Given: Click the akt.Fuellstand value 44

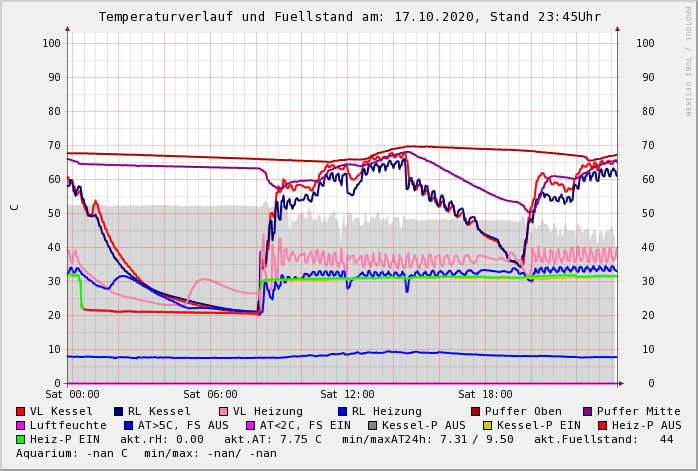Looking at the screenshot, I should pos(666,440).
